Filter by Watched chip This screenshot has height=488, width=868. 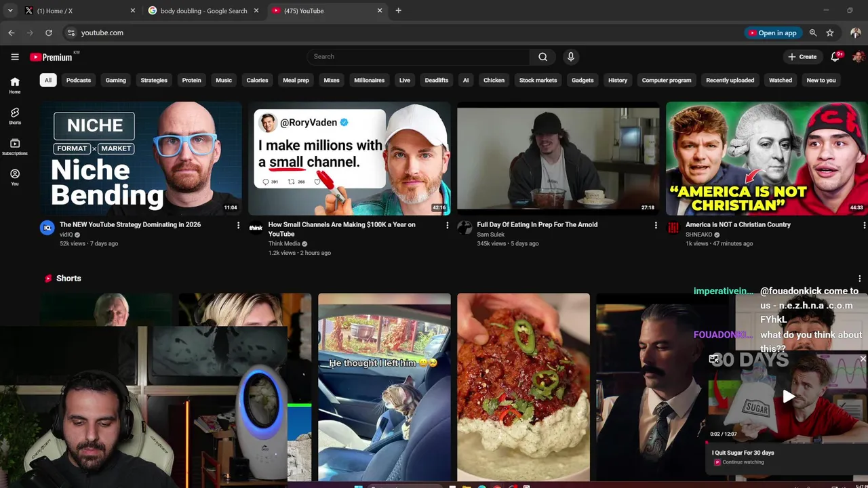(781, 80)
